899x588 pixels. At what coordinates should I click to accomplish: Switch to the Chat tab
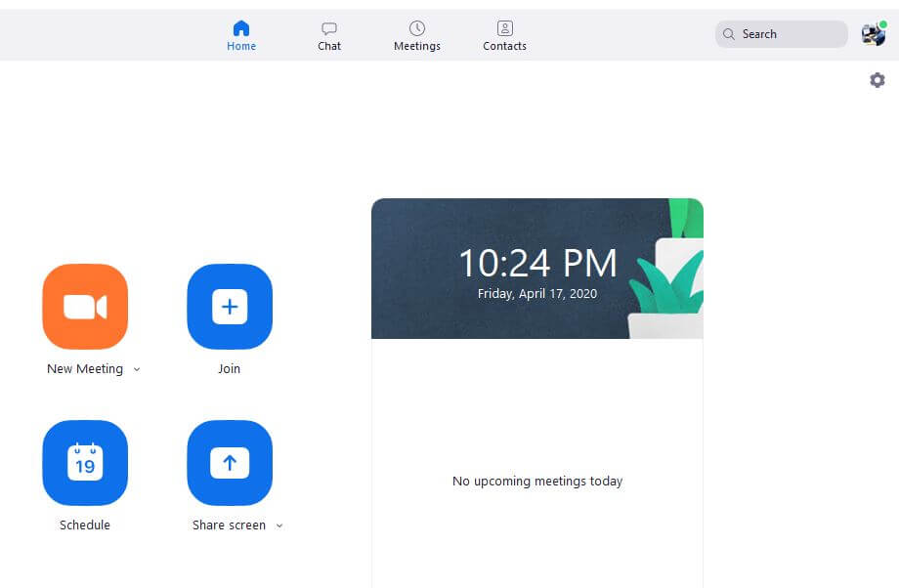329,36
